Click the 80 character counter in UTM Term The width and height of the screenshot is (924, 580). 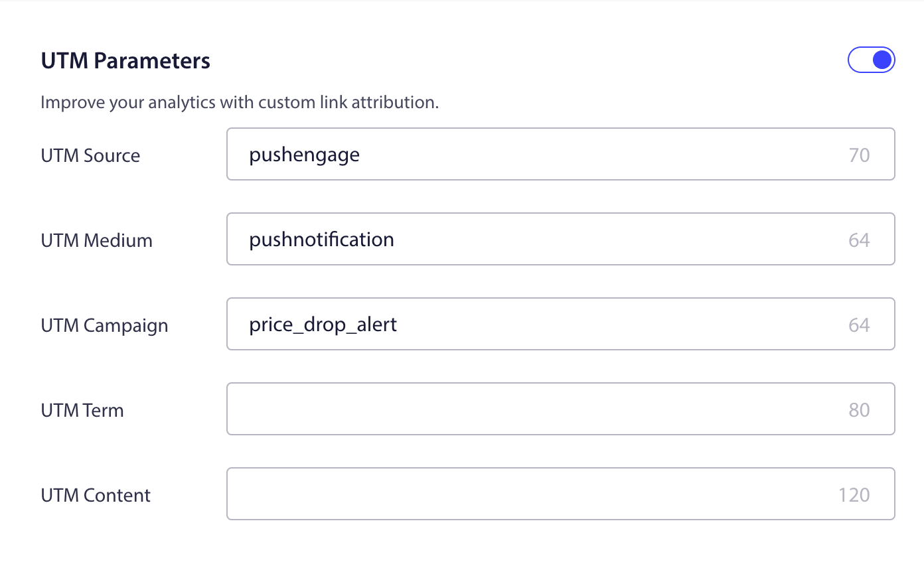(x=859, y=409)
